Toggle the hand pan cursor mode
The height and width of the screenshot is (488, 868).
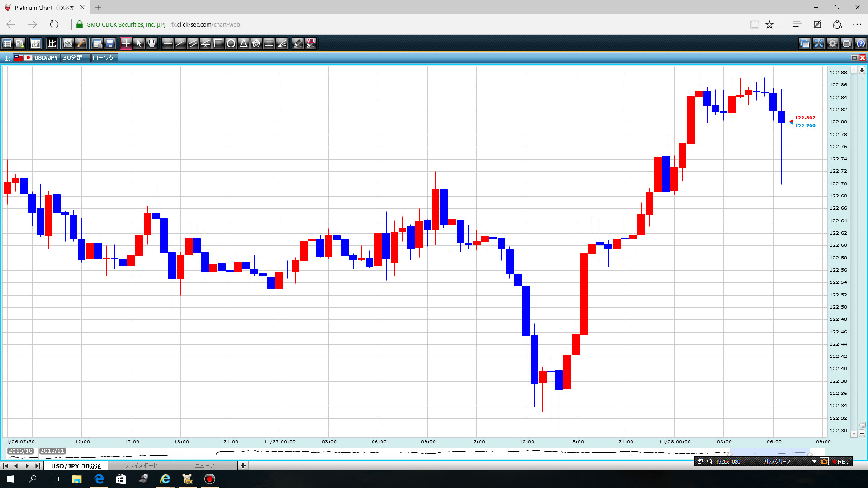151,43
